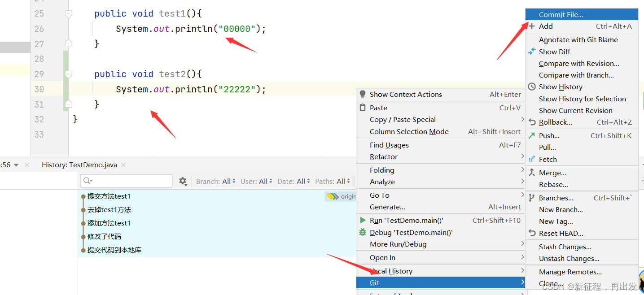This screenshot has height=295, width=644.
Task: Open Show History with the clock icon
Action: [x=582, y=87]
